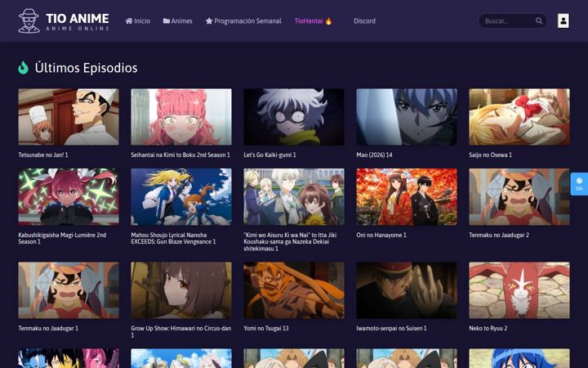The width and height of the screenshot is (588, 368).
Task: Open the Let's Go Kaiki-gumi 1 thumbnail
Action: click(x=294, y=117)
